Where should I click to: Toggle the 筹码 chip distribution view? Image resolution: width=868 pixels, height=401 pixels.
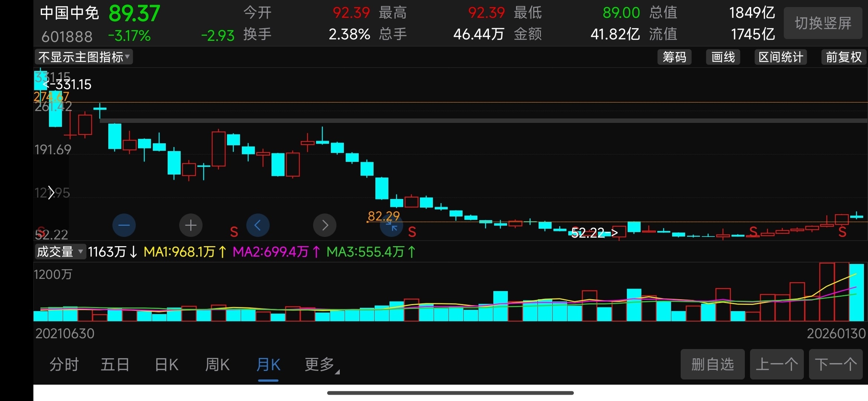tap(674, 57)
